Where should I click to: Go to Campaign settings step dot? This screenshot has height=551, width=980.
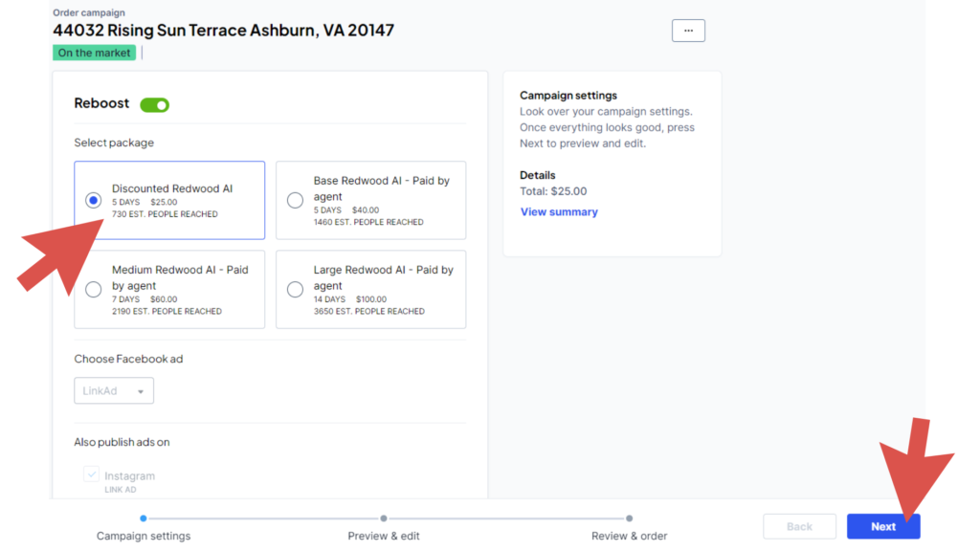[144, 518]
